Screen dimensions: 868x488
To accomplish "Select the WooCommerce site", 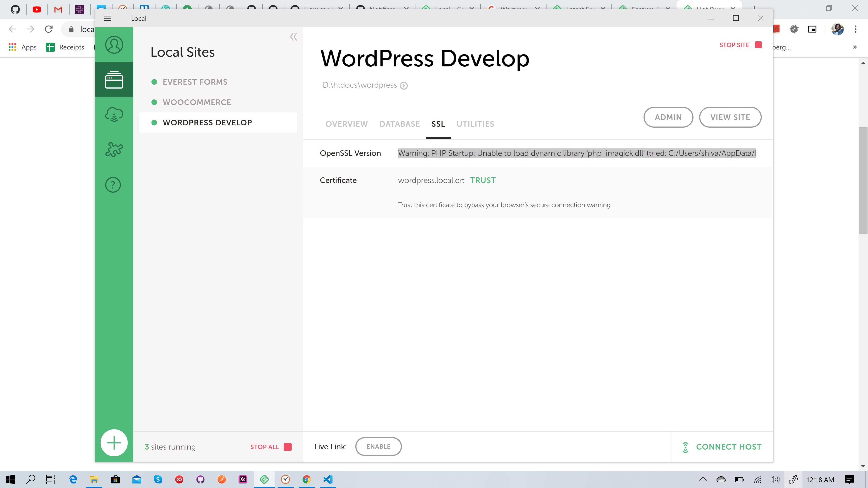I will (x=218, y=102).
